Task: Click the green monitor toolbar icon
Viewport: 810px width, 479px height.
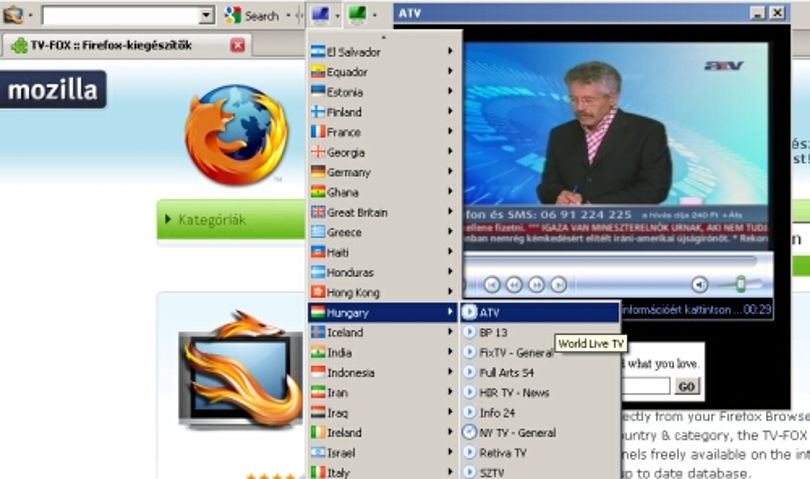Action: click(357, 14)
